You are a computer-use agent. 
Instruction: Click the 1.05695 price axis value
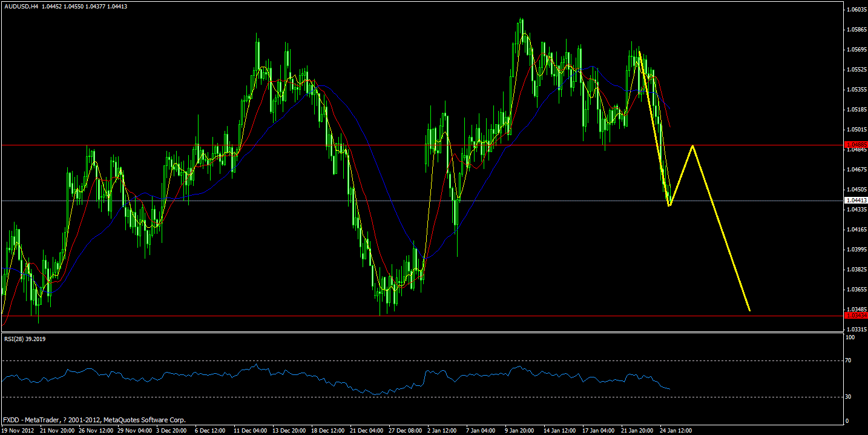coord(857,50)
